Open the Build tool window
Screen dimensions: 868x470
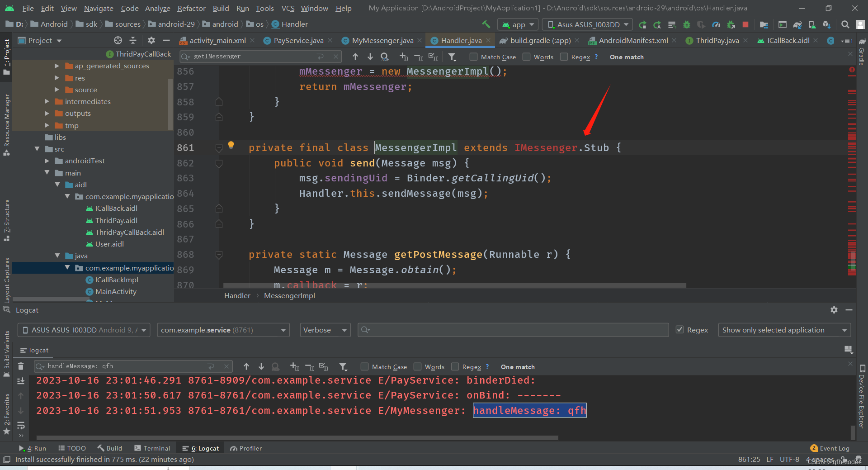click(x=110, y=448)
